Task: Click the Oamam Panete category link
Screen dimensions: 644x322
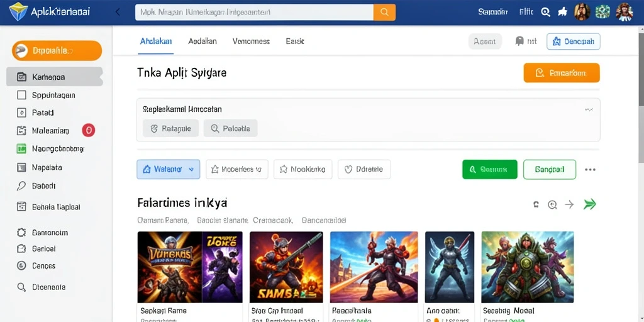Action: [163, 220]
